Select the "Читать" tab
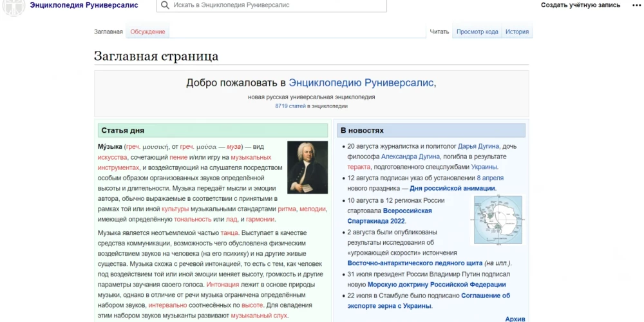This screenshot has height=322, width=644. [439, 32]
